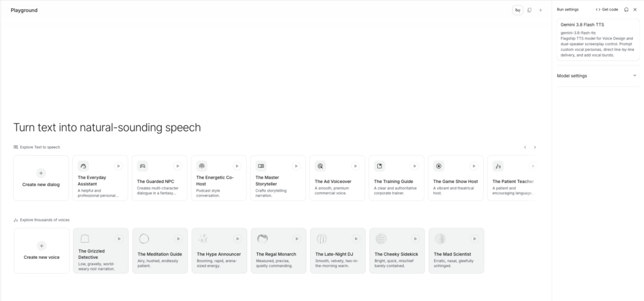Click the Energetic Co-Host podcast icon
Viewport: 644px width, 301px height.
click(x=202, y=166)
